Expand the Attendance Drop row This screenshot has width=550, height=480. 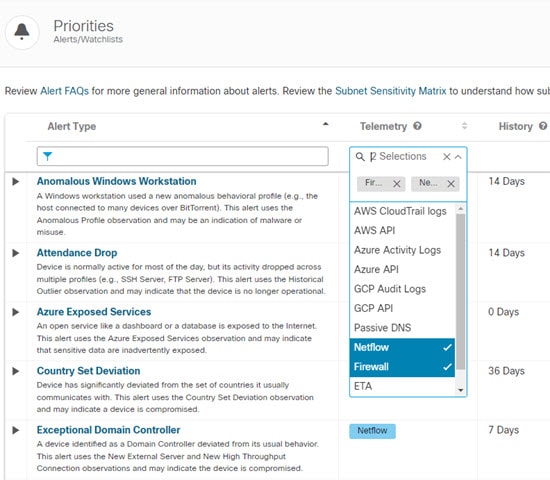pyautogui.click(x=15, y=253)
